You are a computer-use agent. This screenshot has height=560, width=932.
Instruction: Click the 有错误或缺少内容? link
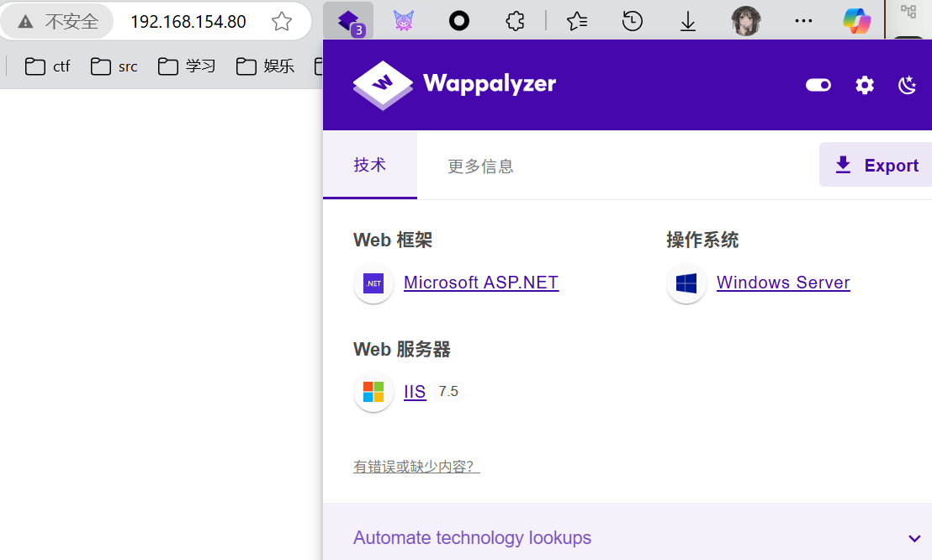[x=416, y=467]
